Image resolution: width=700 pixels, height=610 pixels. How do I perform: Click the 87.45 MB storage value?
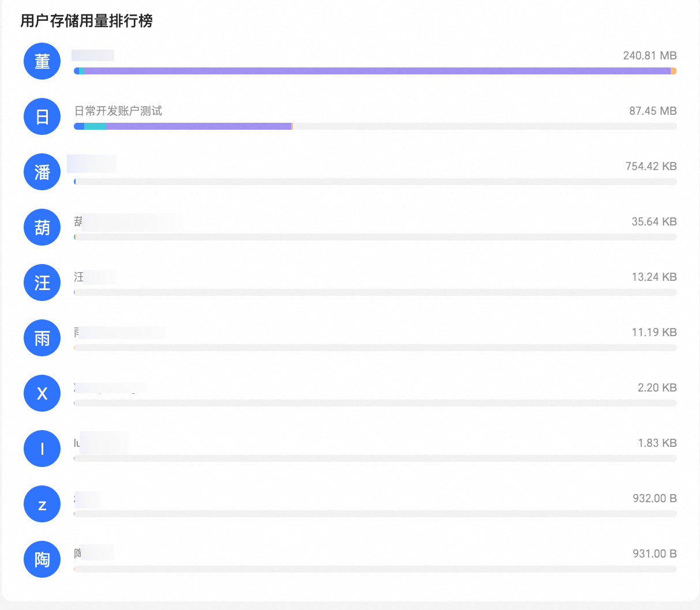pos(652,111)
